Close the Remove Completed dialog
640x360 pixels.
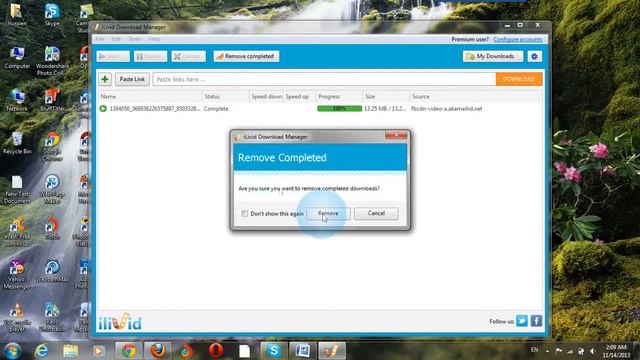(x=396, y=135)
